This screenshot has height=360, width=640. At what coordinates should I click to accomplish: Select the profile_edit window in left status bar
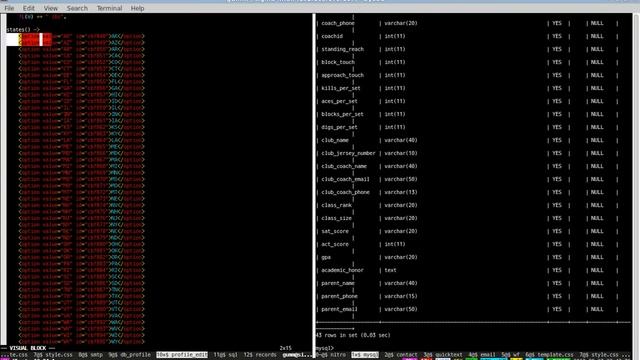(x=182, y=355)
